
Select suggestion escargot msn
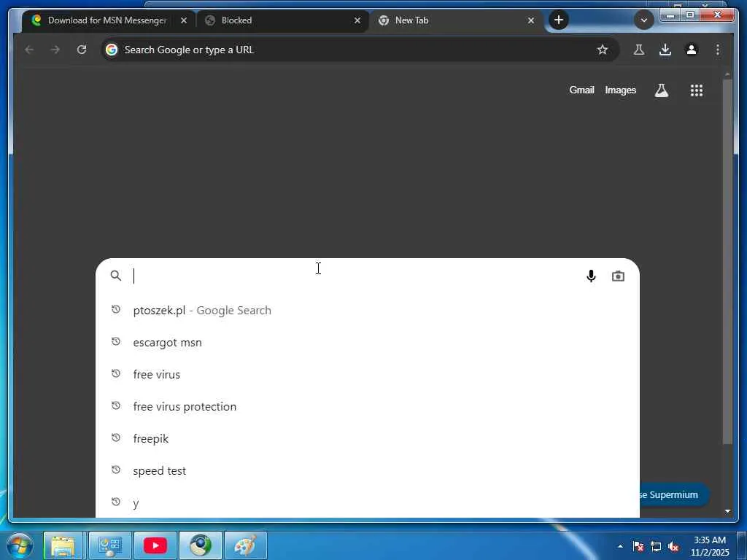[368, 343]
